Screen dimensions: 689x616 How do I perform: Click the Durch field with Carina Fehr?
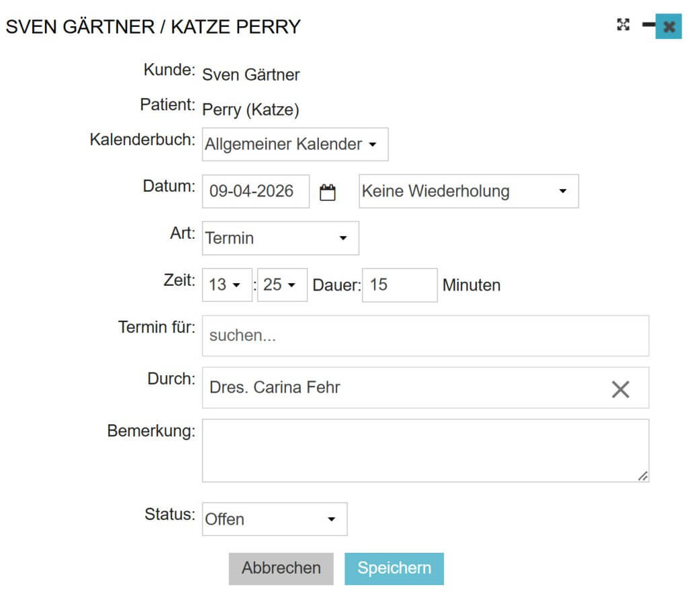tap(404, 388)
